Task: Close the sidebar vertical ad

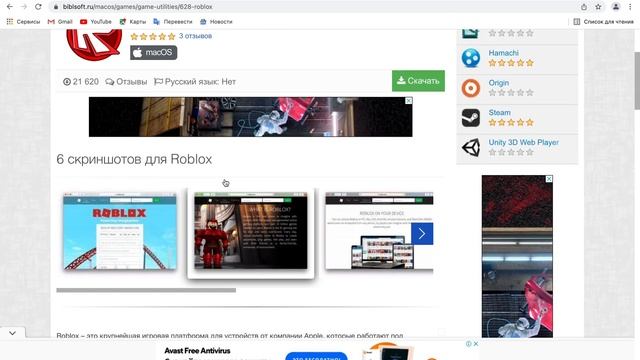Action: 549,179
